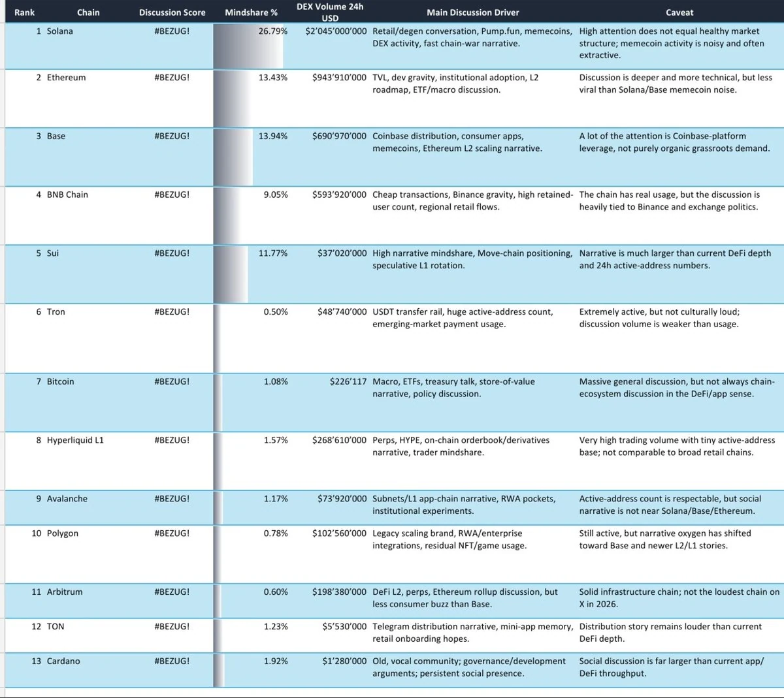Select the BNB Chain cell
This screenshot has width=784, height=698.
67,195
